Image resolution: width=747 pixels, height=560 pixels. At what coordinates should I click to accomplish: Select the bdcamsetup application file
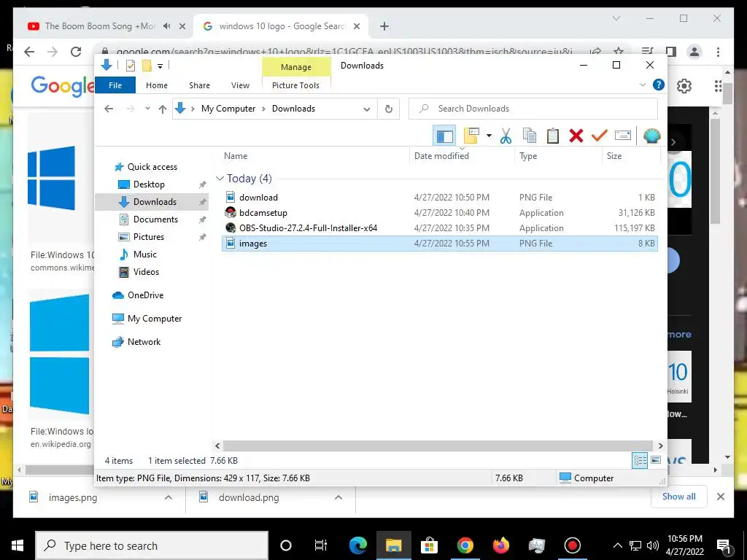440,212
